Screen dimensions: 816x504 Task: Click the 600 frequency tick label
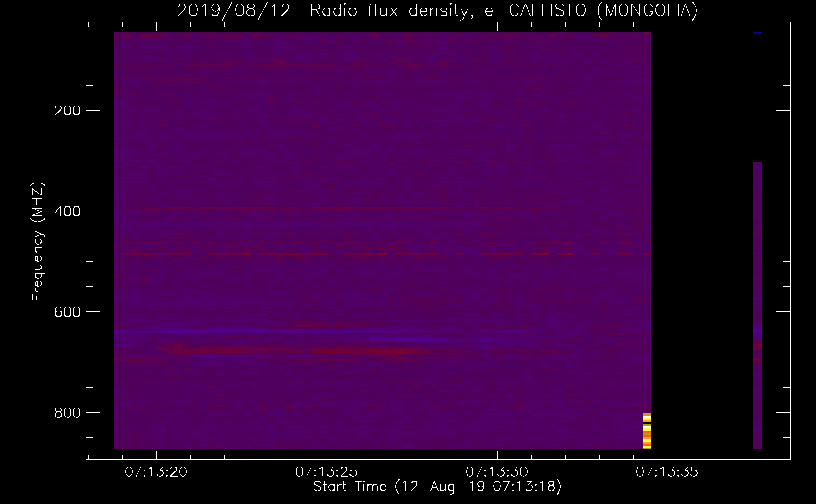coord(68,312)
